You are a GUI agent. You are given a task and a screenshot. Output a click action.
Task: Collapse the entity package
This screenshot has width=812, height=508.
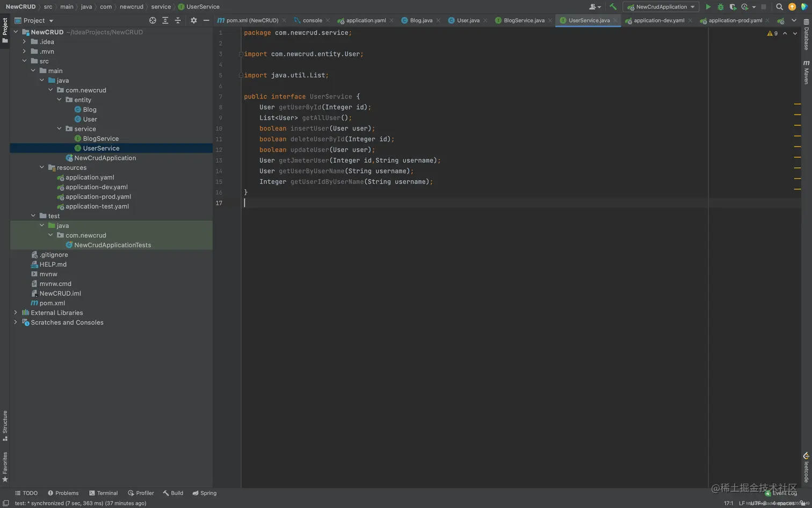59,100
